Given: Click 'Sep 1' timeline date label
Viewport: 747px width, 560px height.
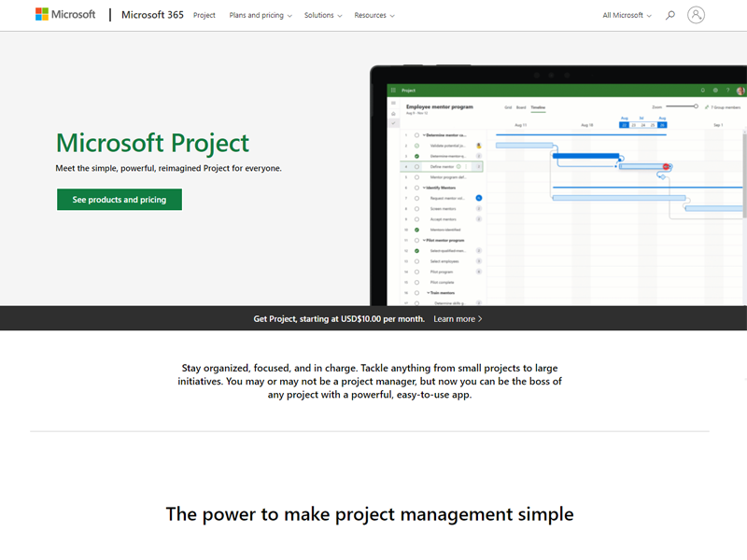Looking at the screenshot, I should [x=718, y=125].
